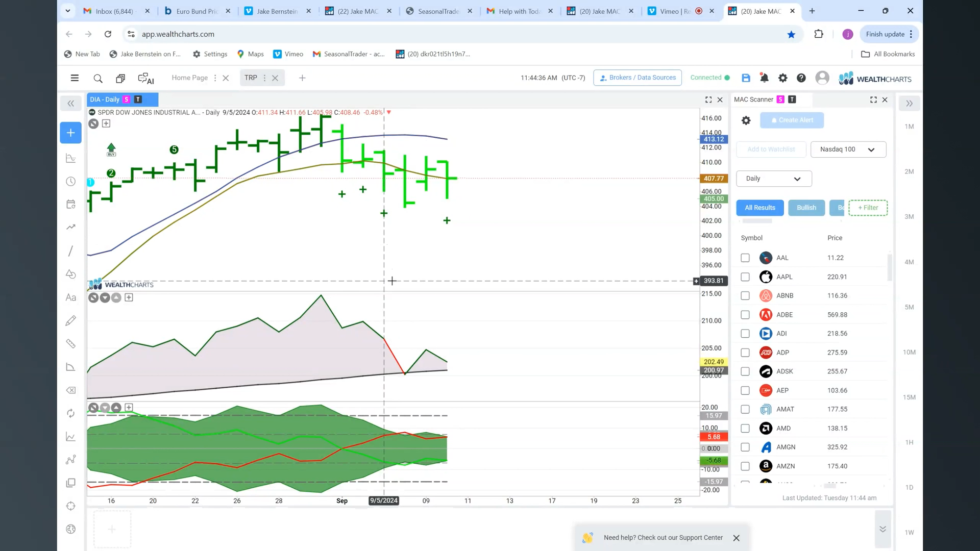Add indicator to the main price pane
980x551 pixels.
pyautogui.click(x=106, y=123)
